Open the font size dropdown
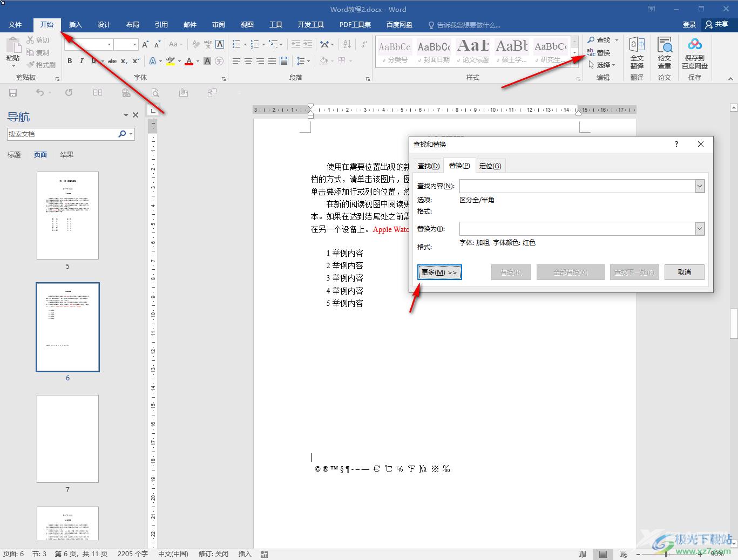 [135, 44]
